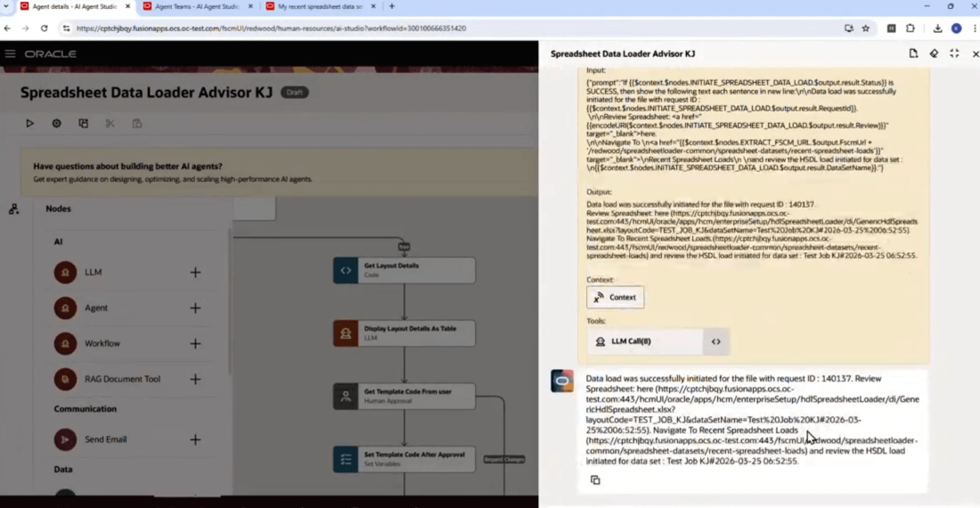Open the Get Layout Details code node
This screenshot has width=980, height=508.
(x=404, y=271)
